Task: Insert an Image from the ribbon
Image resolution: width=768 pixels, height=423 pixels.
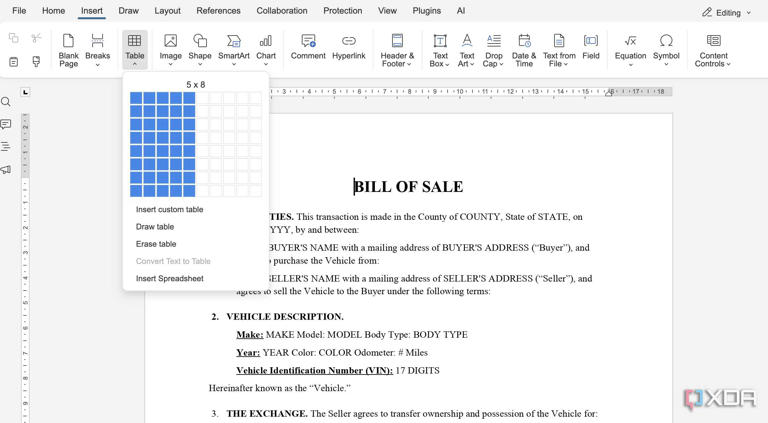Action: 170,41
